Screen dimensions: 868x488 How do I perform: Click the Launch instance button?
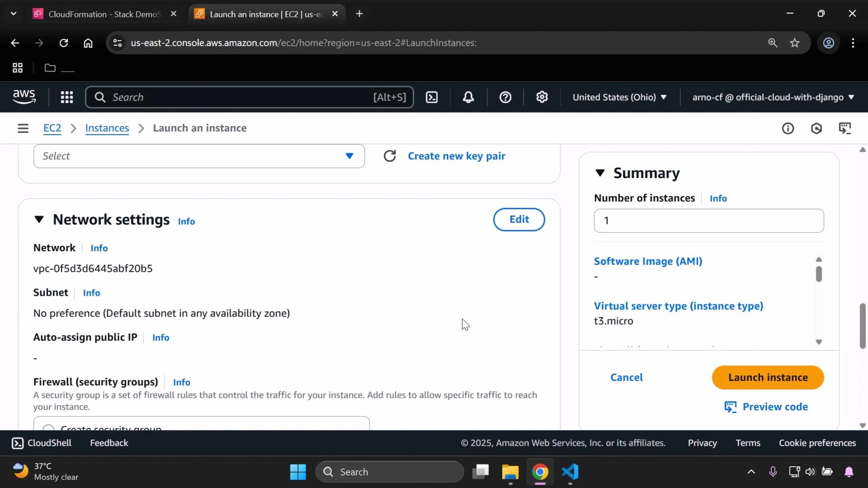pyautogui.click(x=768, y=377)
